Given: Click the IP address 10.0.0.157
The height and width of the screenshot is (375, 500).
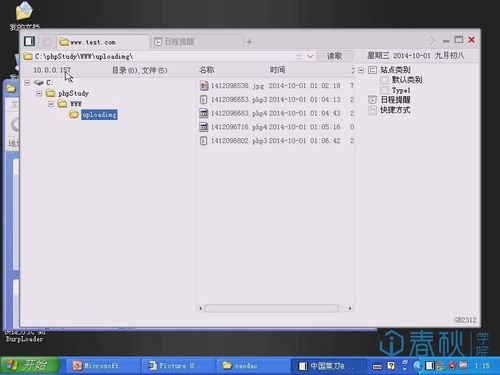Looking at the screenshot, I should click(x=52, y=70).
